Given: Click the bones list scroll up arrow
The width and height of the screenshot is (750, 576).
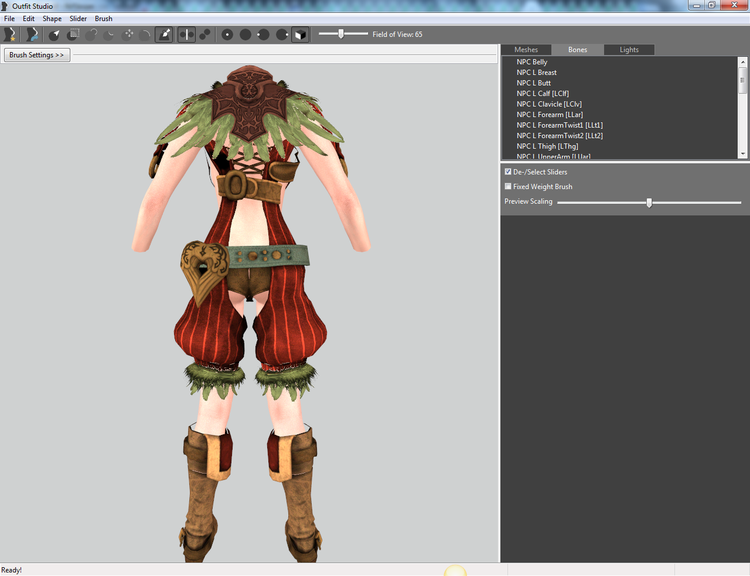Looking at the screenshot, I should [743, 62].
